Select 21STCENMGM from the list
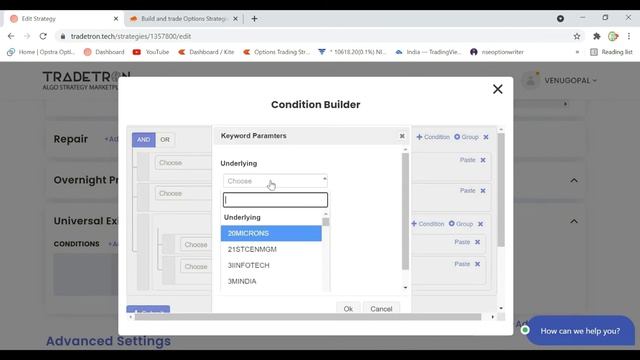Screen dimensions: 640x360 (x=271, y=249)
